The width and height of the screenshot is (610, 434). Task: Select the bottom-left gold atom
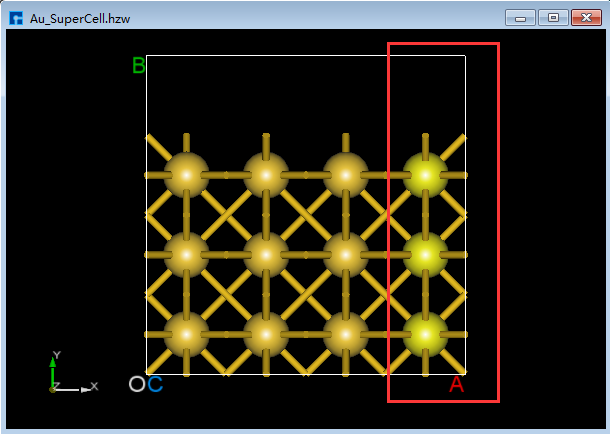pyautogui.click(x=186, y=334)
